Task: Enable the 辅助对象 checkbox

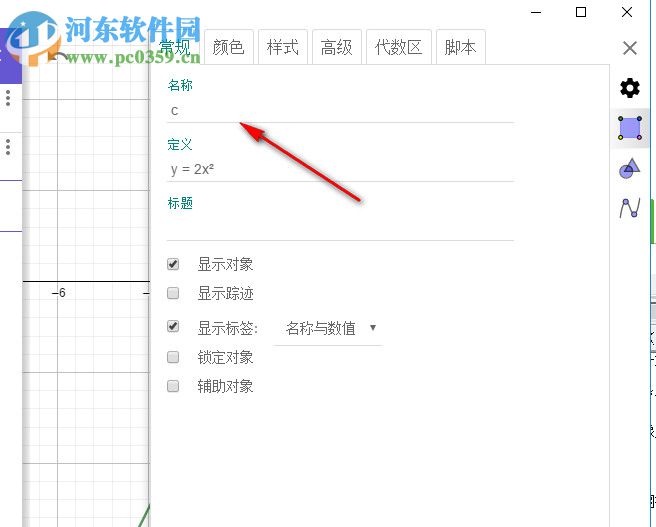Action: pos(173,386)
